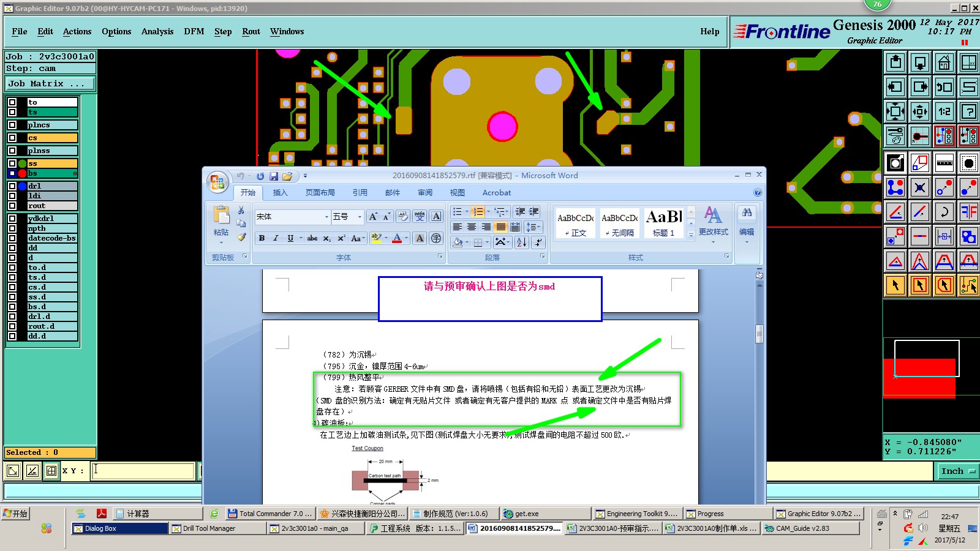Select the polygon area select arrow tool
The width and height of the screenshot is (980, 551).
click(x=944, y=285)
